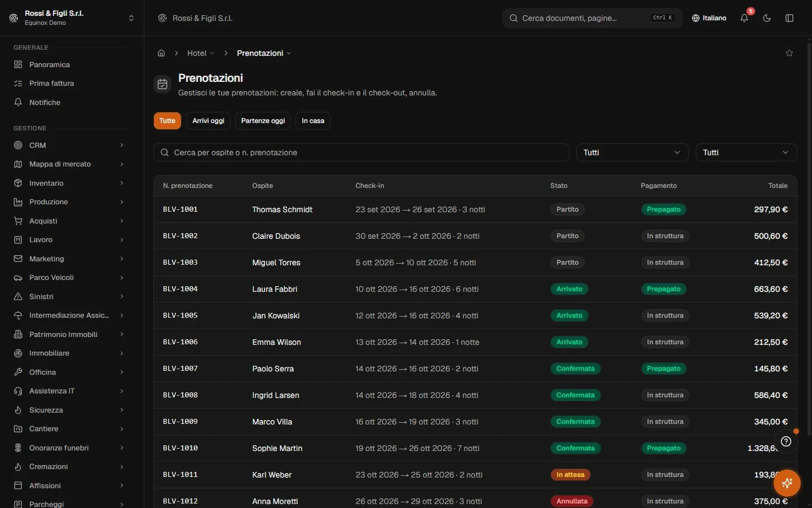Open Panoramica in the sidebar
The width and height of the screenshot is (812, 508).
coord(69,64)
